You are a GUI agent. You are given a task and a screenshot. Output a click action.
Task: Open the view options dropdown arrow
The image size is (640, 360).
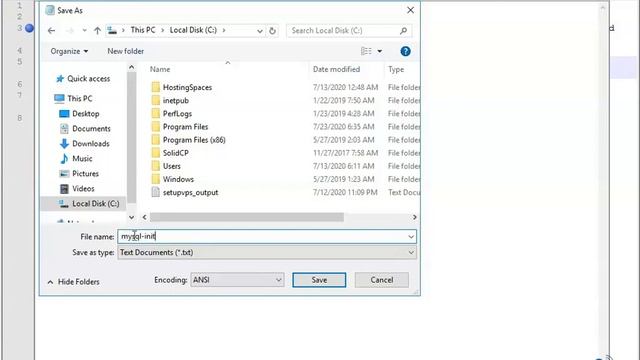coord(380,51)
